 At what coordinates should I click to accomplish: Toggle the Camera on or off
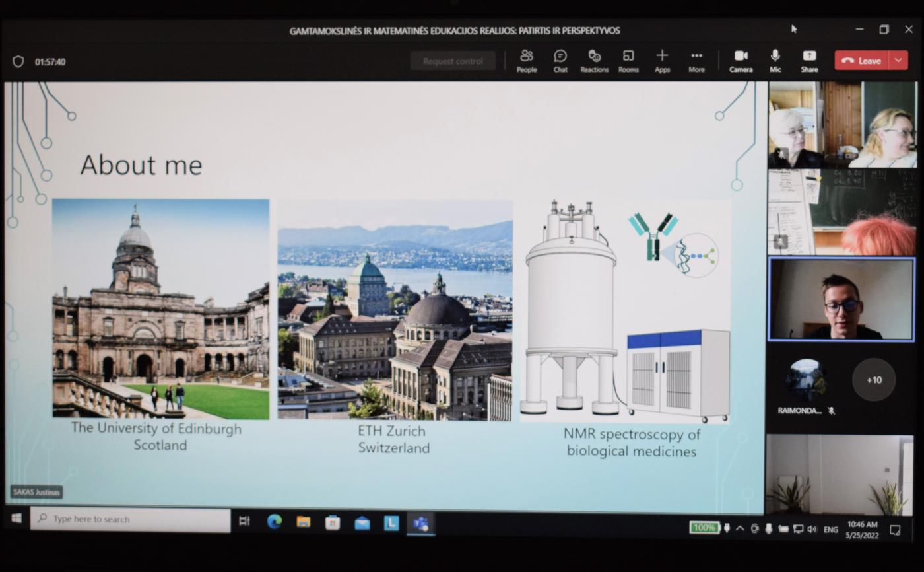[741, 61]
